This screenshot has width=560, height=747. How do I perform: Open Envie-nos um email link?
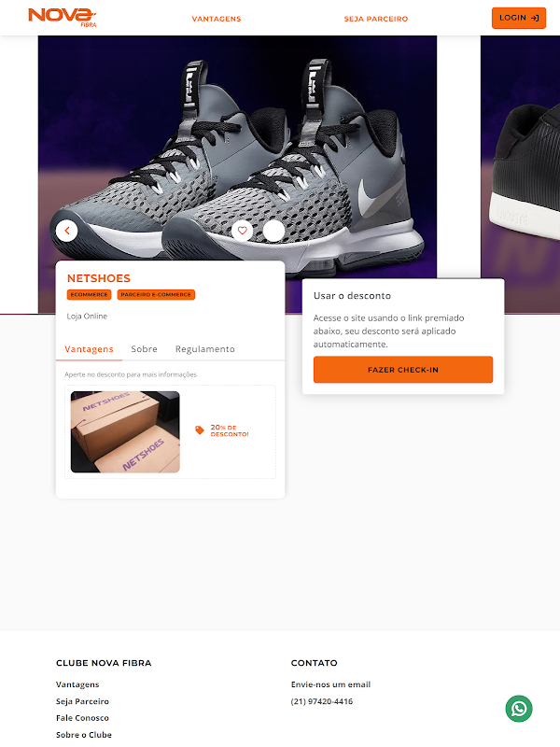[x=330, y=684]
